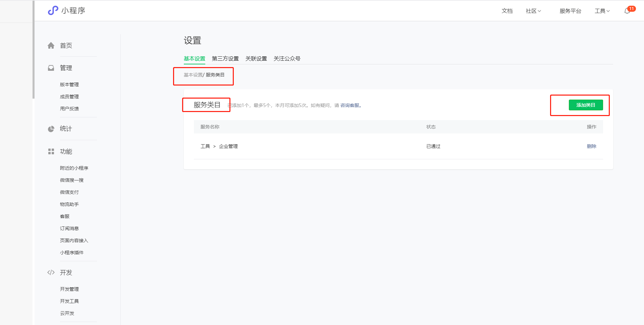Open 服务平台 in the top navigation
This screenshot has height=325, width=644.
[x=570, y=11]
